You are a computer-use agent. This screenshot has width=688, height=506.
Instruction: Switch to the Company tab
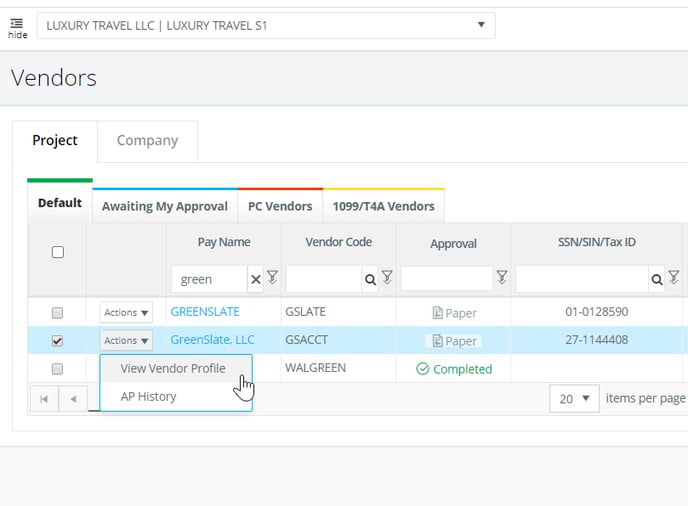click(147, 140)
